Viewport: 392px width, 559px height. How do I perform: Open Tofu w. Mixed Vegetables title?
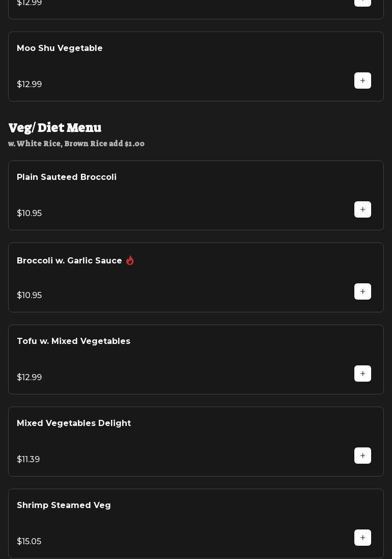pyautogui.click(x=73, y=341)
